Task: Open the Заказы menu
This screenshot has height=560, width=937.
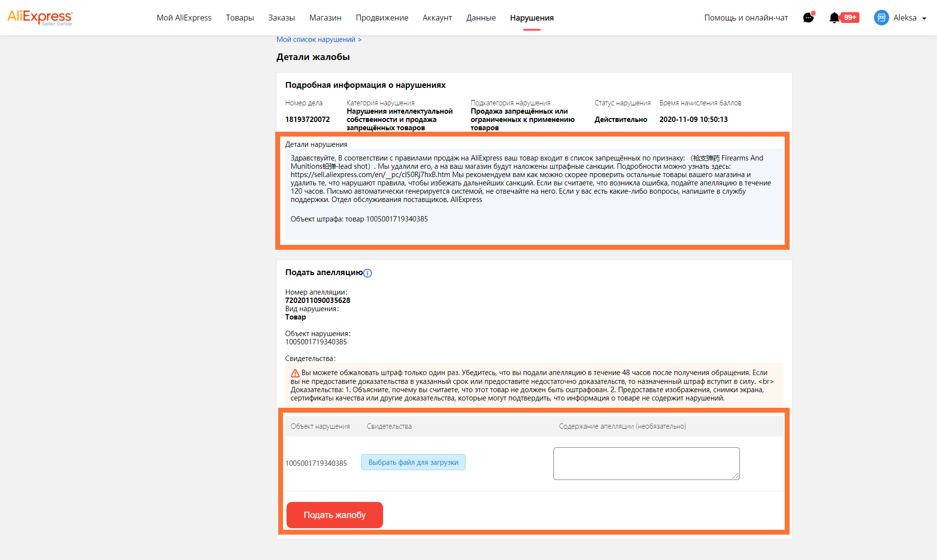Action: [x=282, y=18]
